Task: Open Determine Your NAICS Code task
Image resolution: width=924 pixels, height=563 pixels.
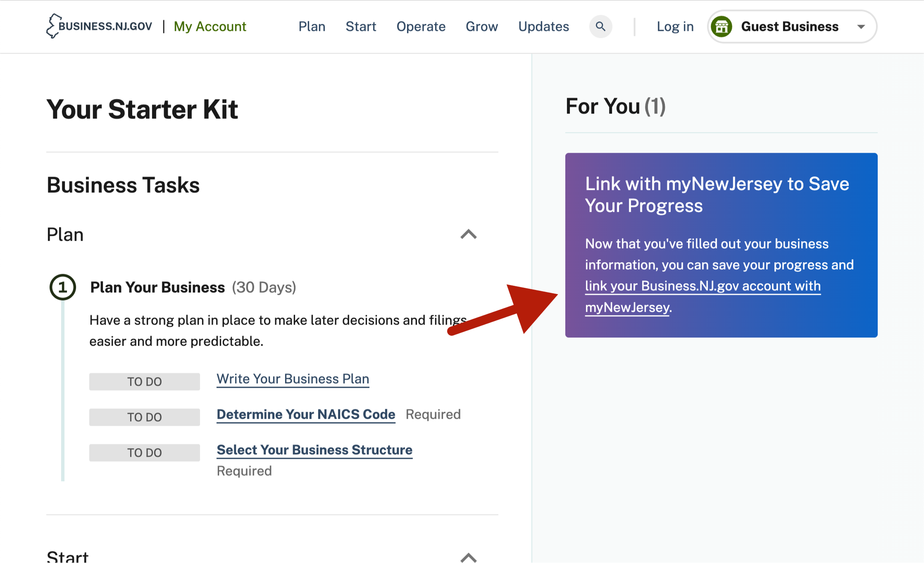Action: point(306,414)
